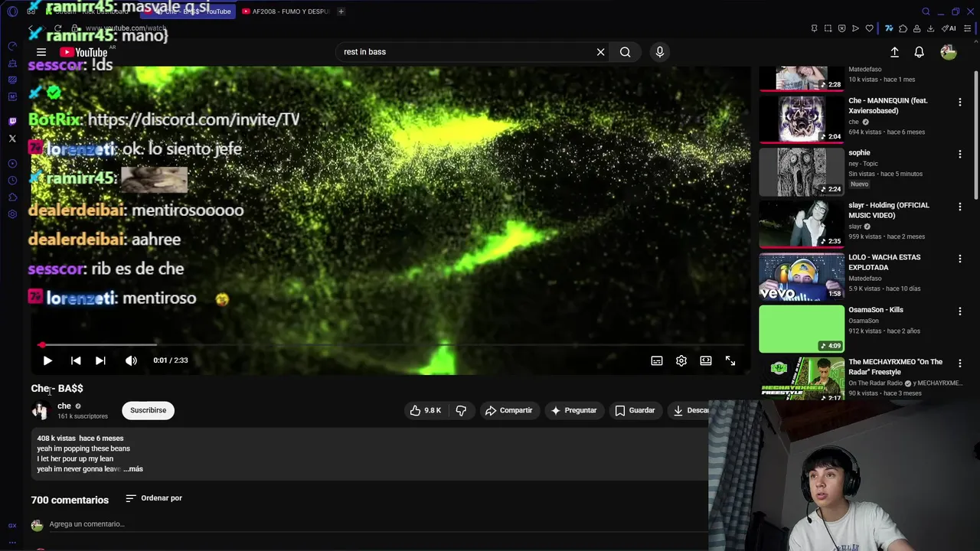Open options for 'sophie' video
This screenshot has height=551, width=980.
point(959,154)
